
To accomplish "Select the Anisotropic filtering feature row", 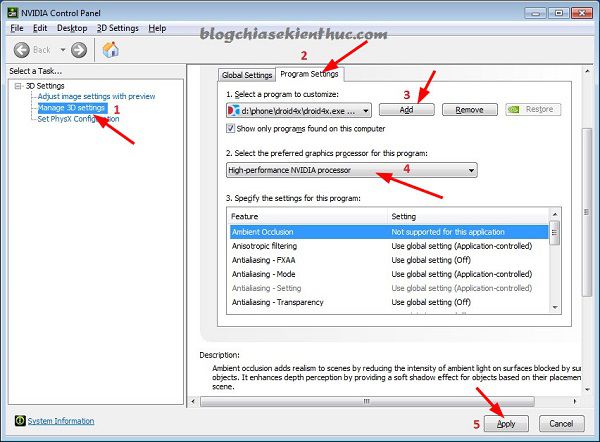I will tap(389, 246).
